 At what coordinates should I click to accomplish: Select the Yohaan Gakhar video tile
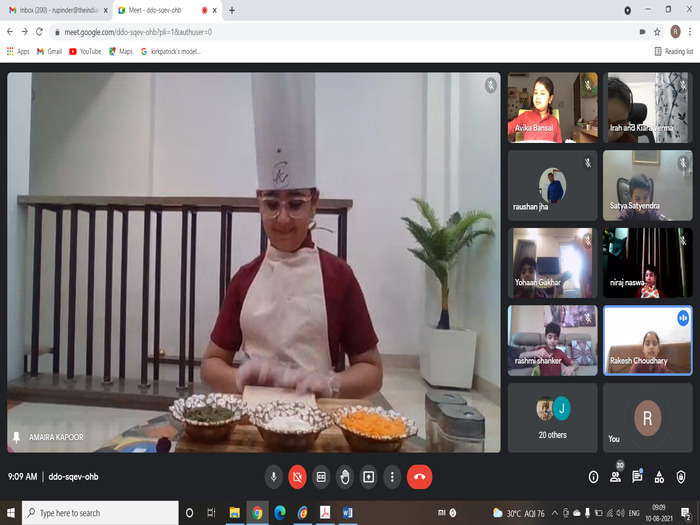tap(552, 263)
